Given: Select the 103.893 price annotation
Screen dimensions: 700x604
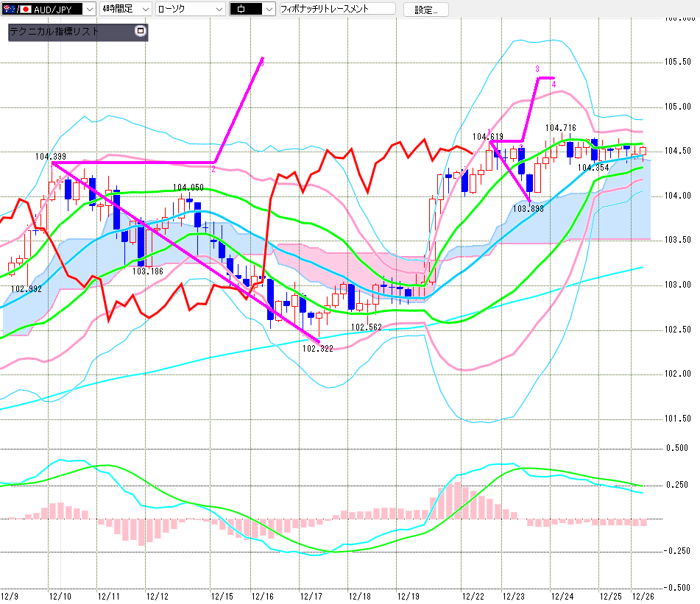Looking at the screenshot, I should (x=528, y=209).
